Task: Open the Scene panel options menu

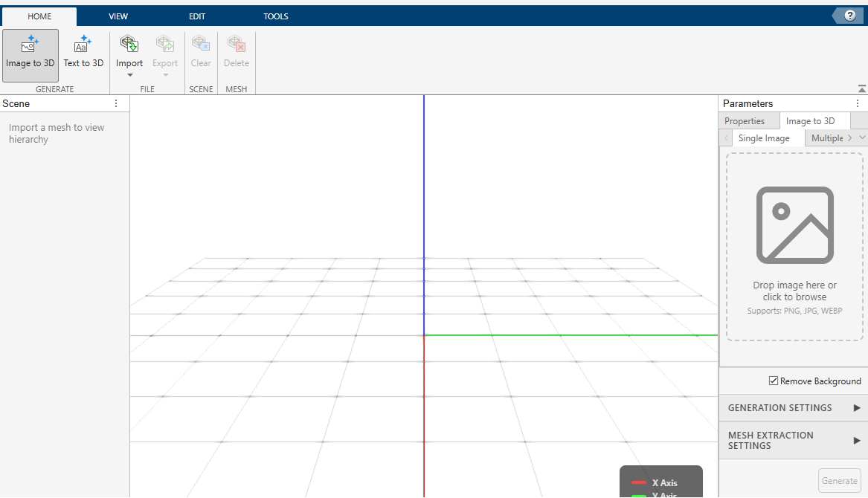Action: tap(116, 103)
